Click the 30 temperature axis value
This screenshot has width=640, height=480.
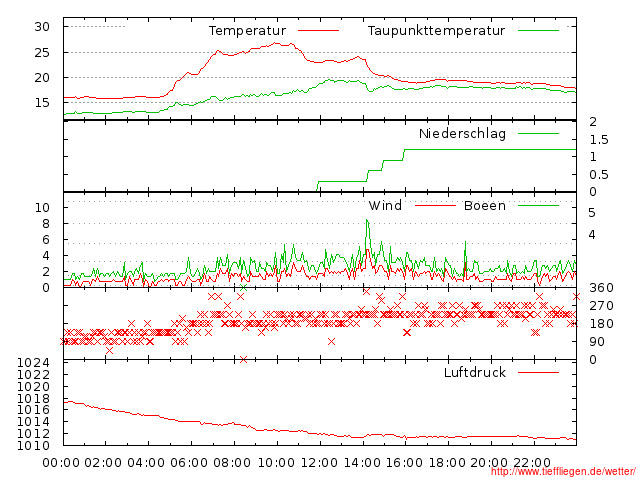click(x=42, y=27)
